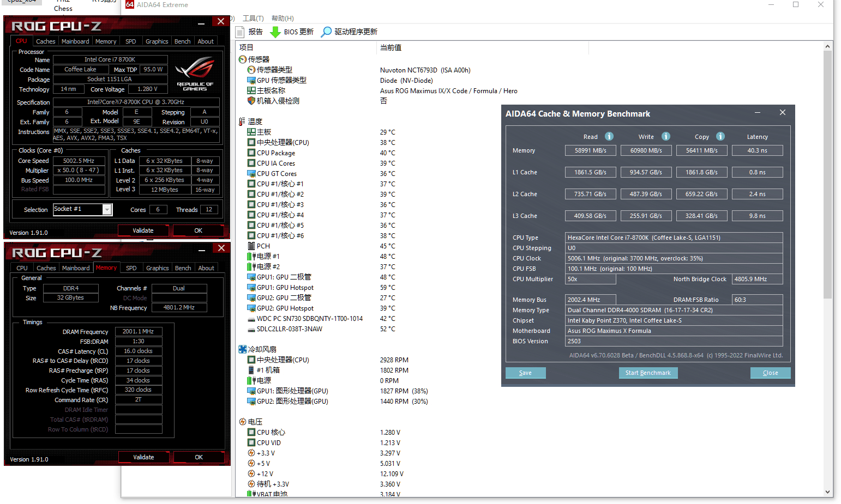Click Start Benchmark button

tap(648, 373)
